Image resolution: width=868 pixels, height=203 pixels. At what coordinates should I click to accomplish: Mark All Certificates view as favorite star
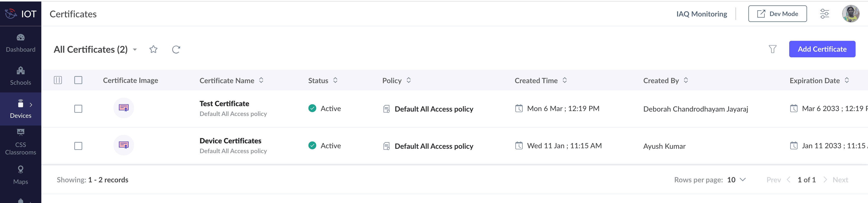click(153, 50)
